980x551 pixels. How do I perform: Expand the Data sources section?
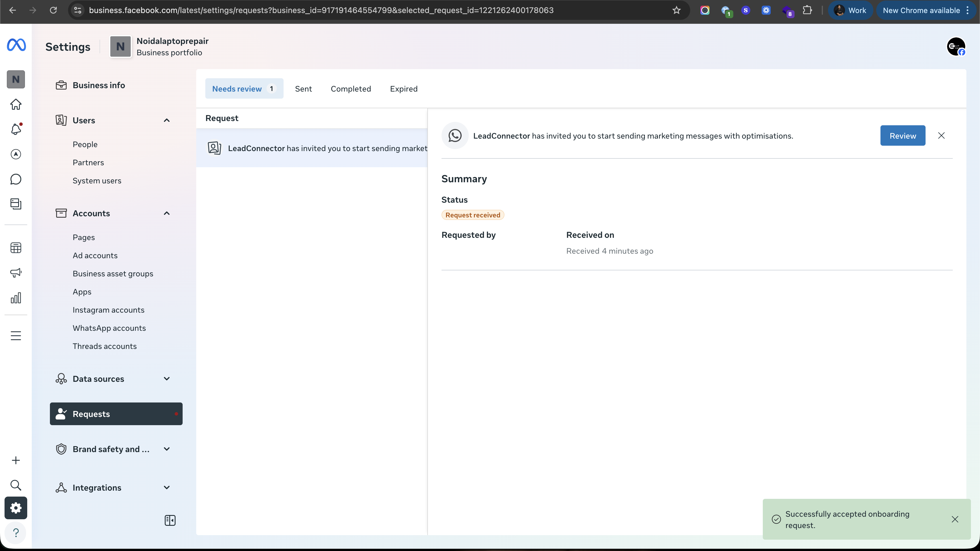coord(167,379)
